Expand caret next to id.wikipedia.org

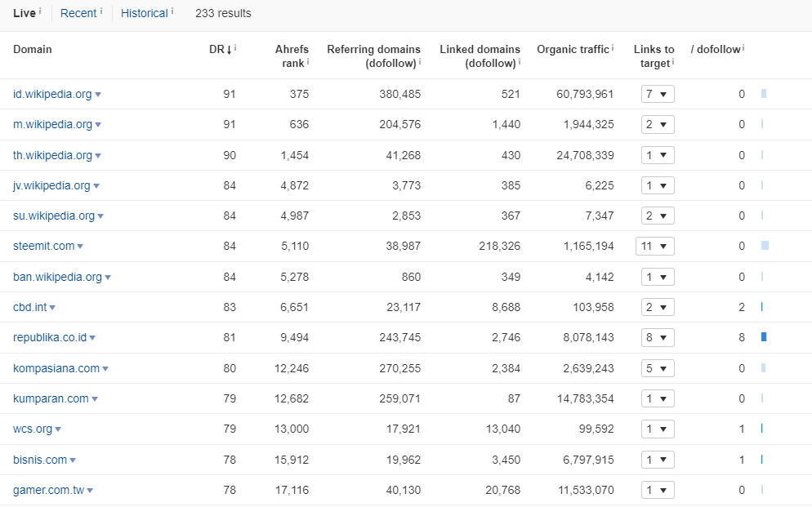(98, 95)
